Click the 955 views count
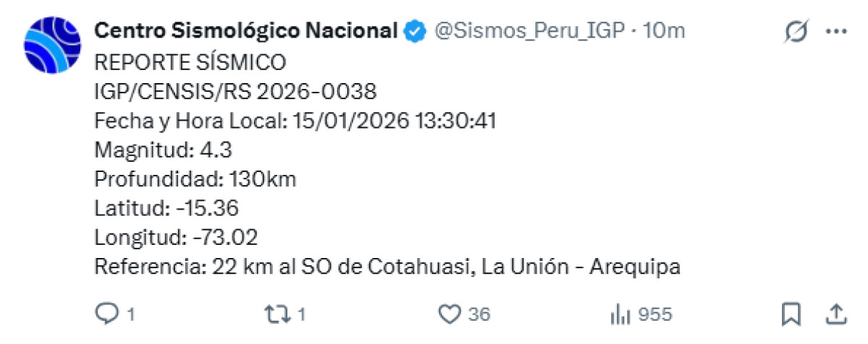Image resolution: width=868 pixels, height=344 pixels. (x=655, y=314)
